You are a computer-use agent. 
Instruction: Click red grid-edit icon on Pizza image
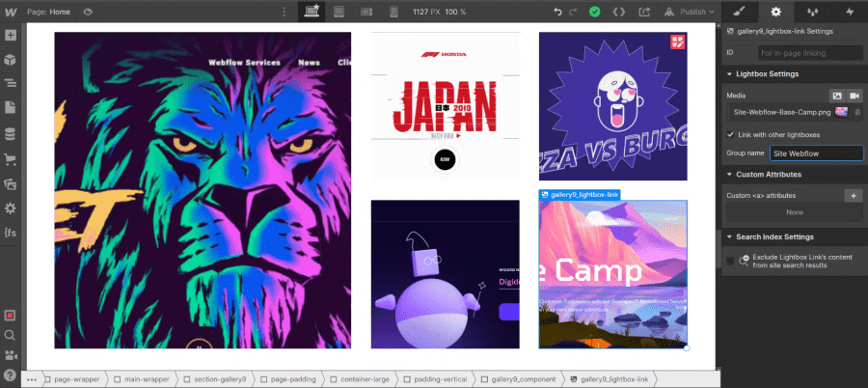point(678,42)
